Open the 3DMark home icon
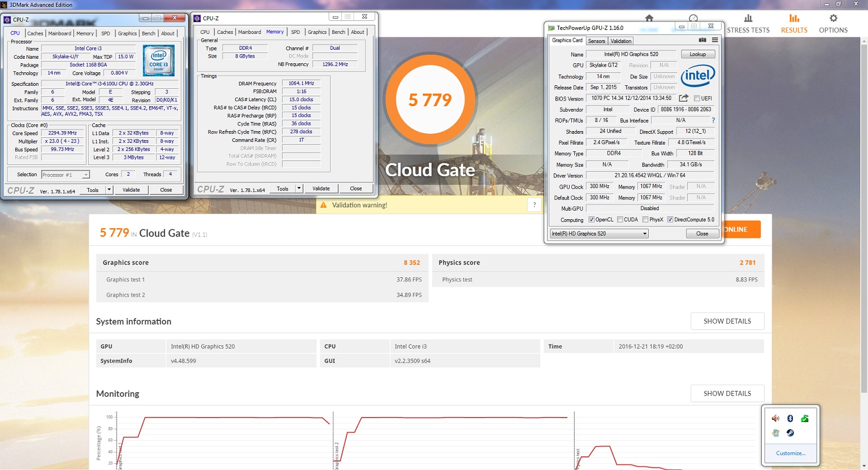The image size is (868, 470). click(649, 18)
